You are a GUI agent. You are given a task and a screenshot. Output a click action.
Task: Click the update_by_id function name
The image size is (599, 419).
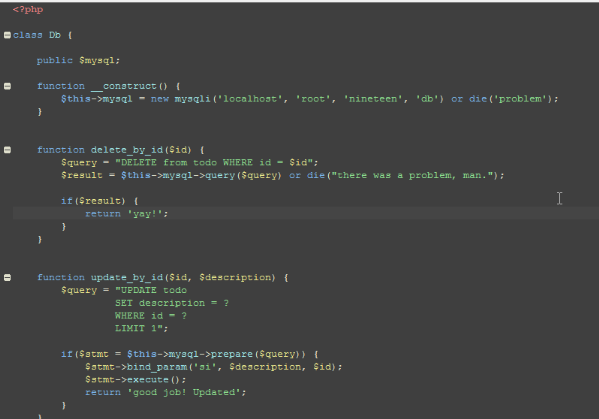coord(127,278)
